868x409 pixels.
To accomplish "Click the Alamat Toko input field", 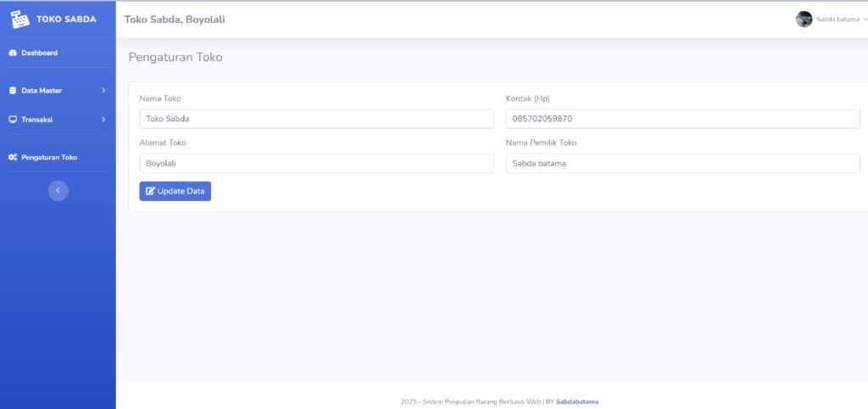I will pyautogui.click(x=316, y=164).
